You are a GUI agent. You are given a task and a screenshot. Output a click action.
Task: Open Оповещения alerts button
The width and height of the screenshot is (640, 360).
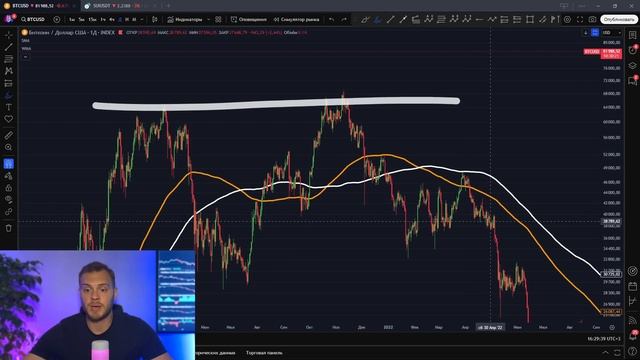(249, 19)
